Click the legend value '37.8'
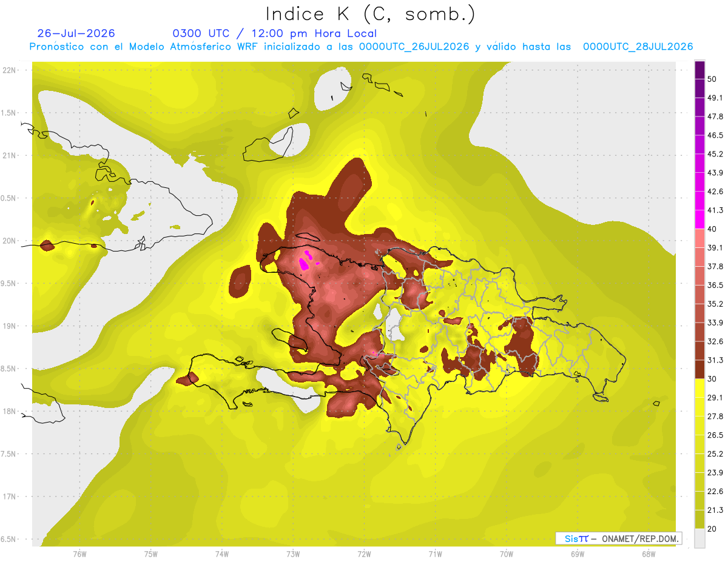The width and height of the screenshot is (728, 562). [715, 267]
